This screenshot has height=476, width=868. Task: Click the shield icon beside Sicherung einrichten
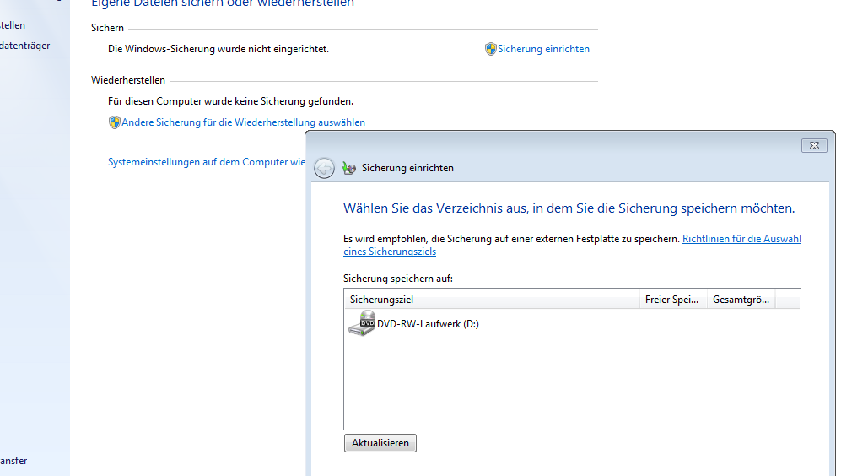pyautogui.click(x=490, y=49)
